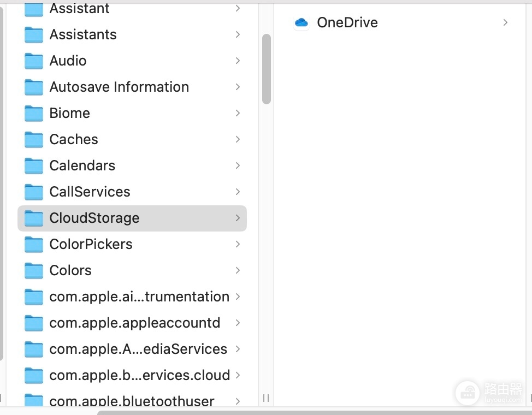The height and width of the screenshot is (415, 532).
Task: Expand the Assistants folder chevron
Action: click(x=238, y=34)
